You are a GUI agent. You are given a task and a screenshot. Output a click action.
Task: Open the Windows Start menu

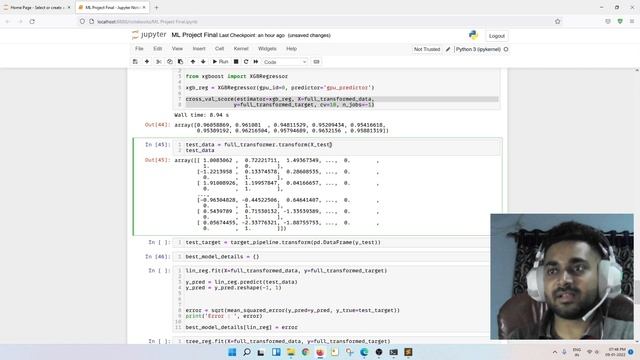[232, 352]
